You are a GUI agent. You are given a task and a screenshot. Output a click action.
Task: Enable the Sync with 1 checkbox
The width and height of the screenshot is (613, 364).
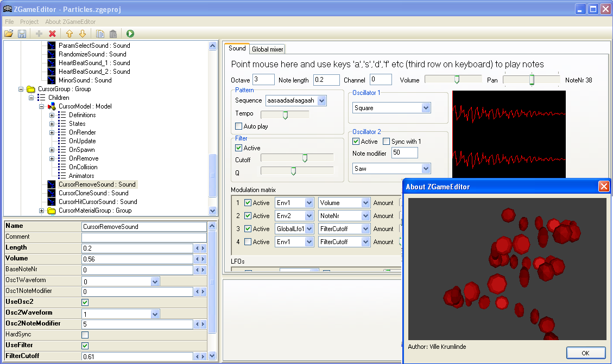[x=386, y=142]
